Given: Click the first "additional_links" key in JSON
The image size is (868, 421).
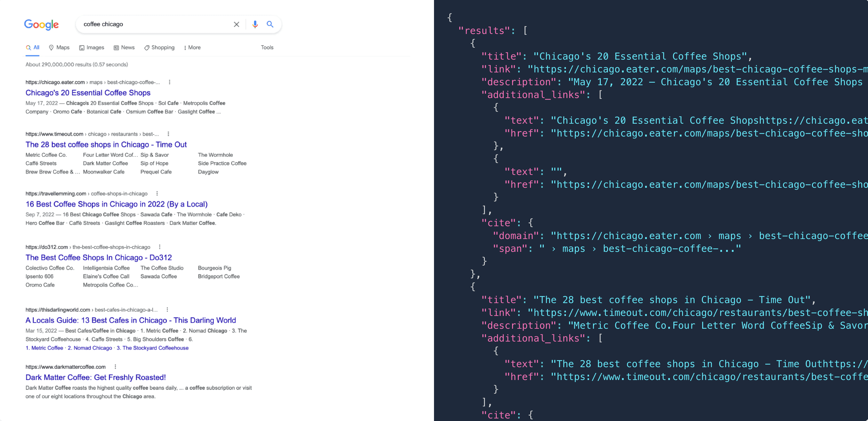Looking at the screenshot, I should [x=534, y=95].
